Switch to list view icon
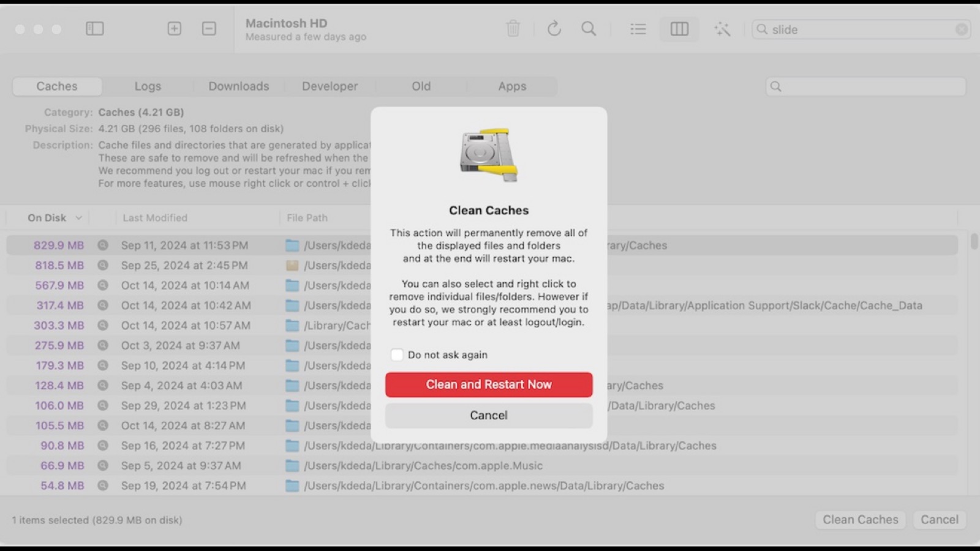 tap(638, 29)
